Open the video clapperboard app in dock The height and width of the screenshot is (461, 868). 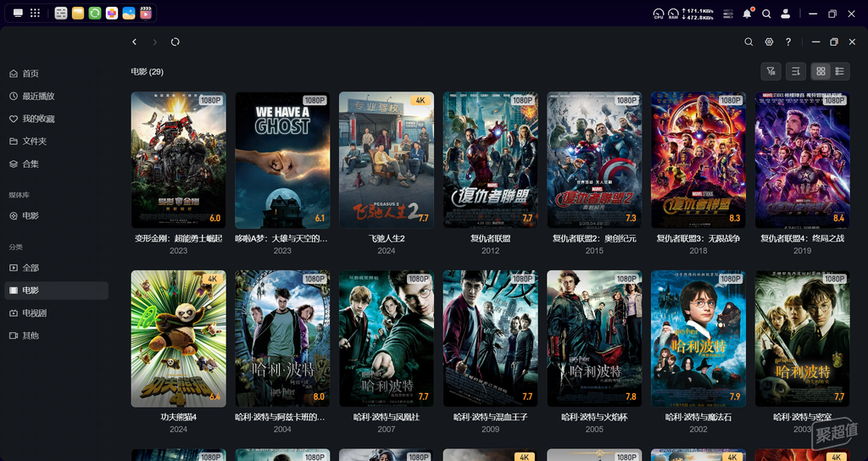coord(146,14)
